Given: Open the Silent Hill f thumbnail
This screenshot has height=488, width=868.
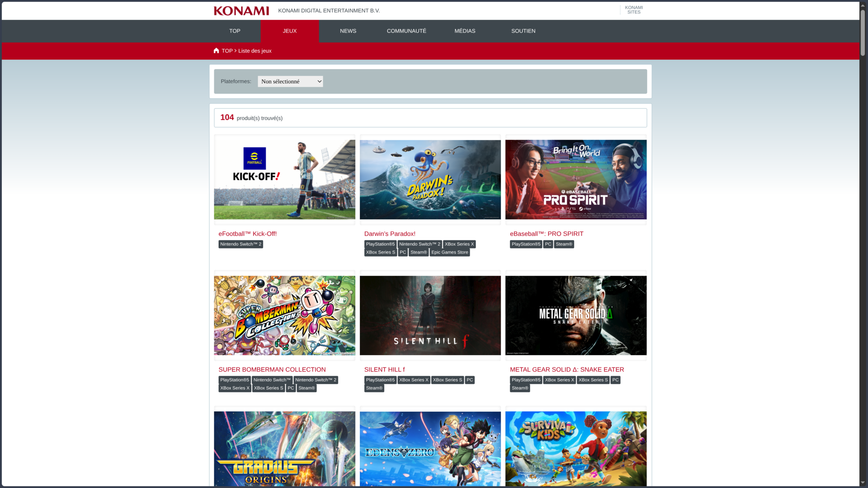Looking at the screenshot, I should pos(430,315).
